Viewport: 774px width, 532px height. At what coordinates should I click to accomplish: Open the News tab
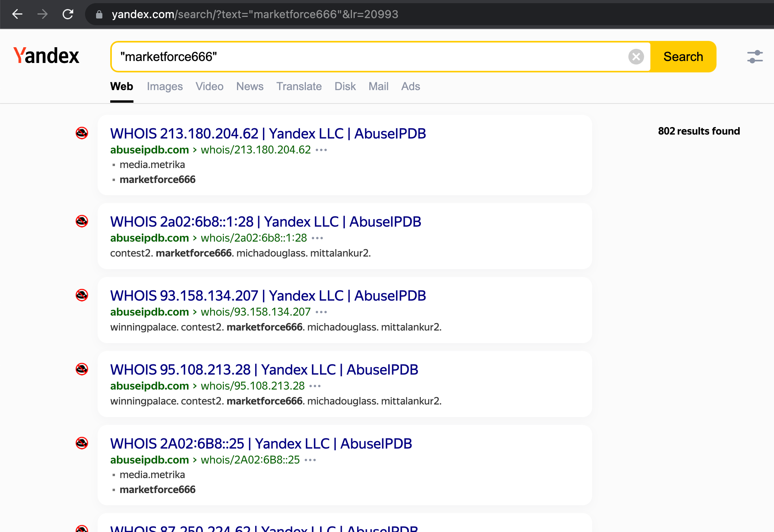point(250,86)
